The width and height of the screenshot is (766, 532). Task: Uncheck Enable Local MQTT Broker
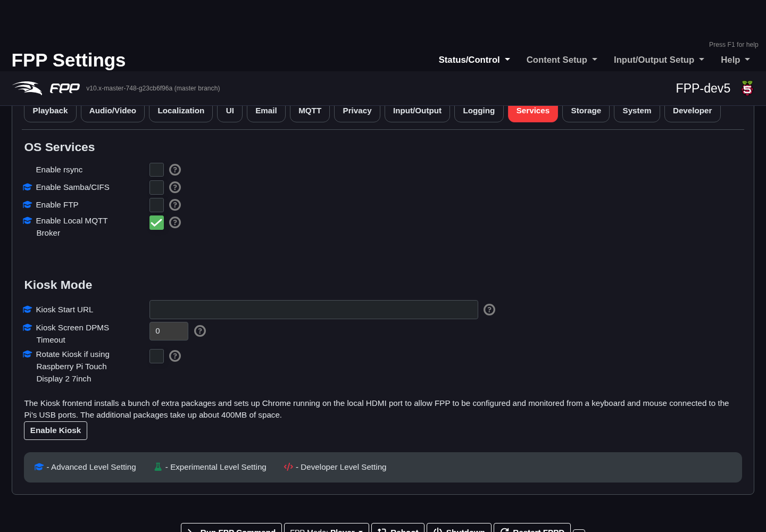tap(156, 222)
